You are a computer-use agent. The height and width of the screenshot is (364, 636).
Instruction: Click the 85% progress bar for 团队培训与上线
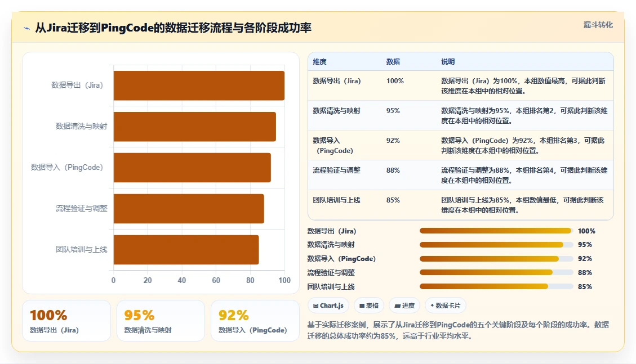[x=496, y=287]
